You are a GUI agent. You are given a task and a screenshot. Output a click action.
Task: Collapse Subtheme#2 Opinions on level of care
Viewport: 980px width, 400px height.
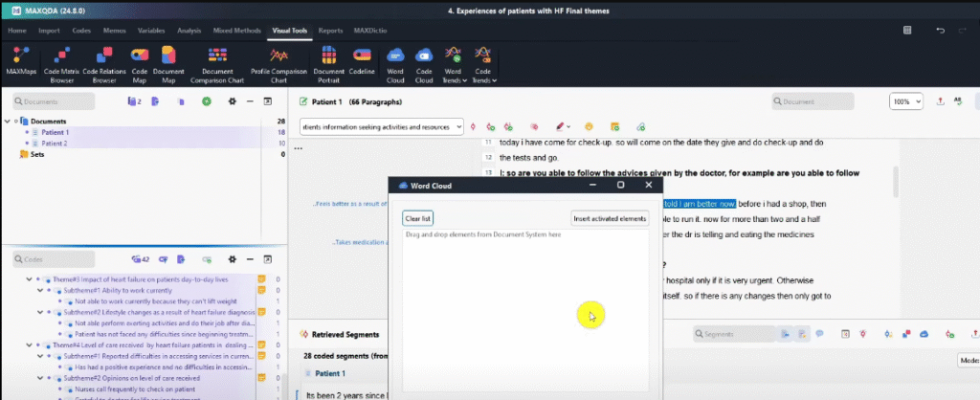(x=40, y=378)
